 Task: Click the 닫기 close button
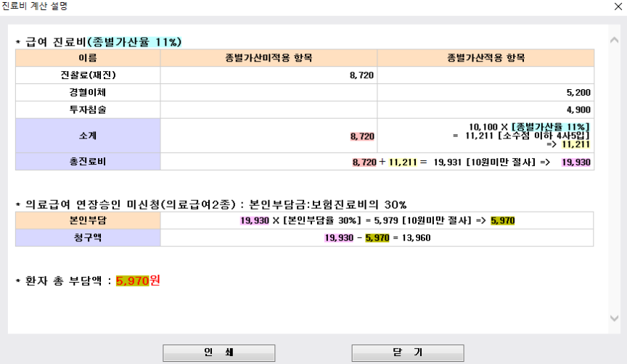pyautogui.click(x=407, y=352)
